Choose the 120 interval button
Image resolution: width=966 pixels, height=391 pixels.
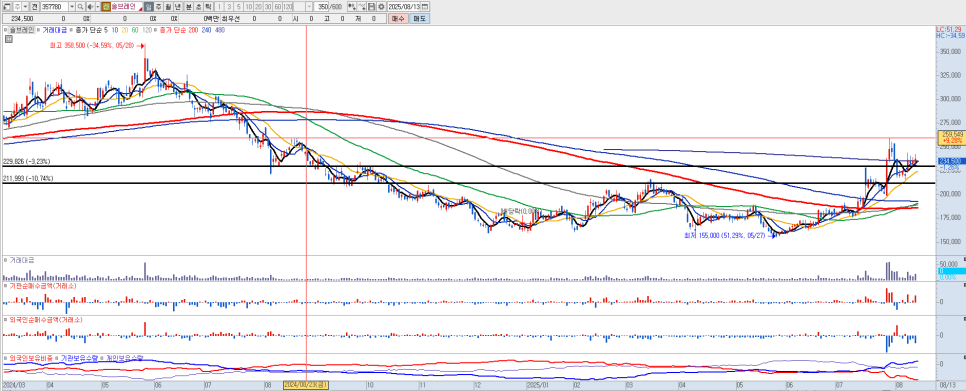(x=288, y=6)
